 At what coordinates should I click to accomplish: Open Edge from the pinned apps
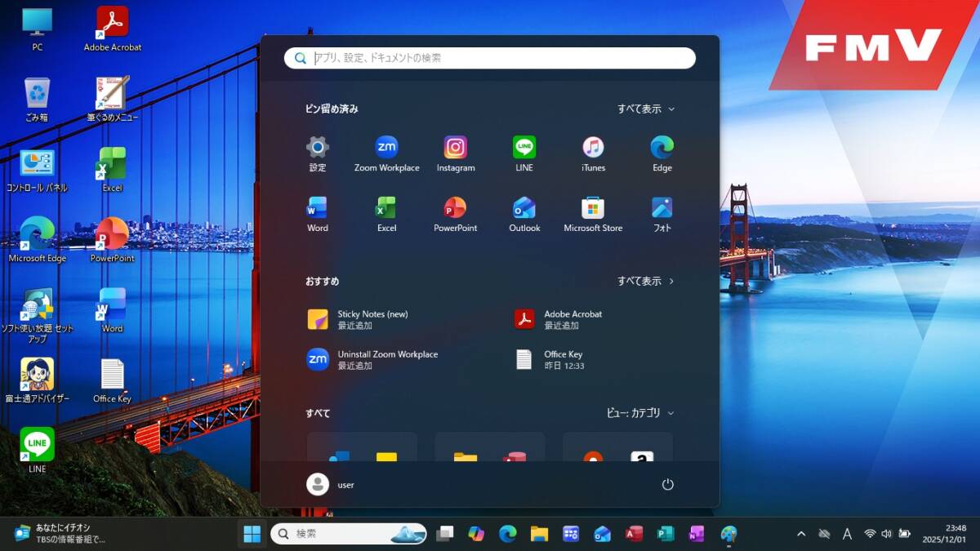click(662, 154)
